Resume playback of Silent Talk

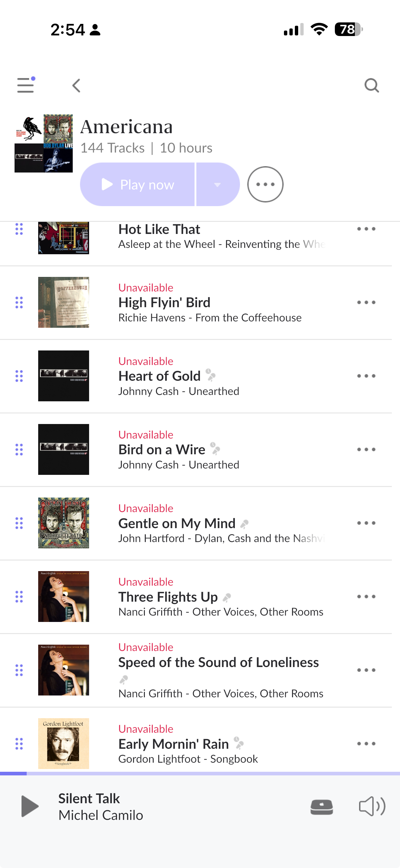click(x=30, y=806)
